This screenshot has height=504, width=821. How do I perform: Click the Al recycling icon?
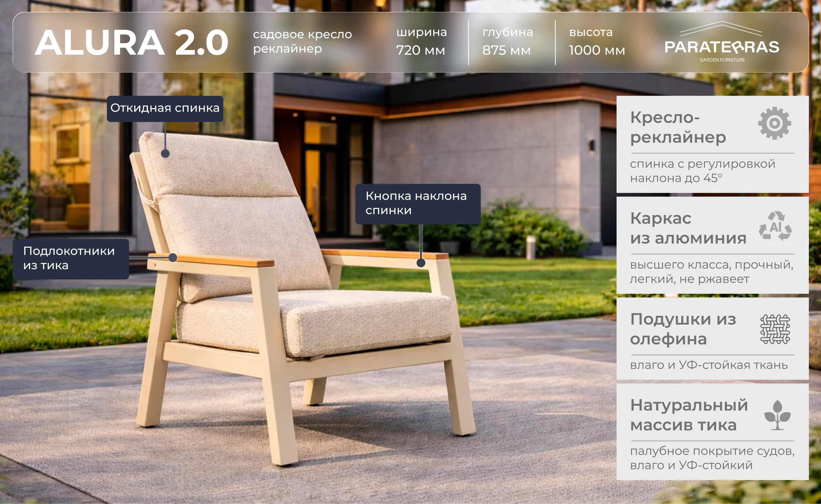coord(775,226)
